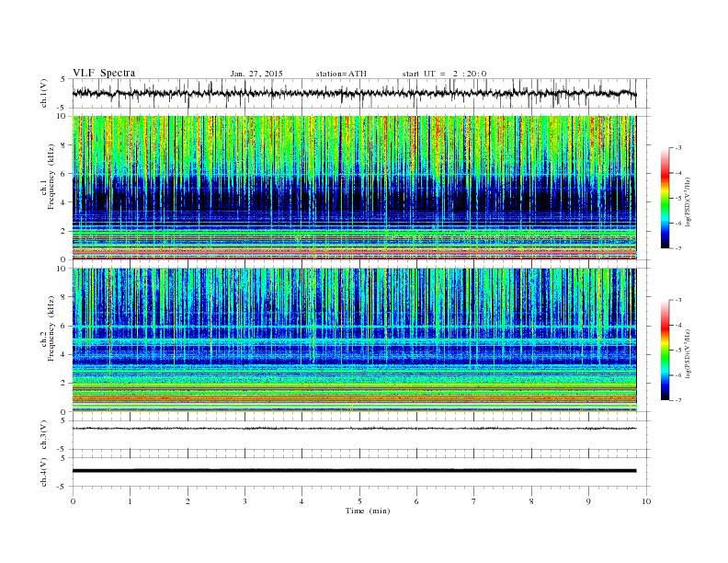Click the ch.4(V) axis label
The image size is (728, 563).
click(44, 472)
